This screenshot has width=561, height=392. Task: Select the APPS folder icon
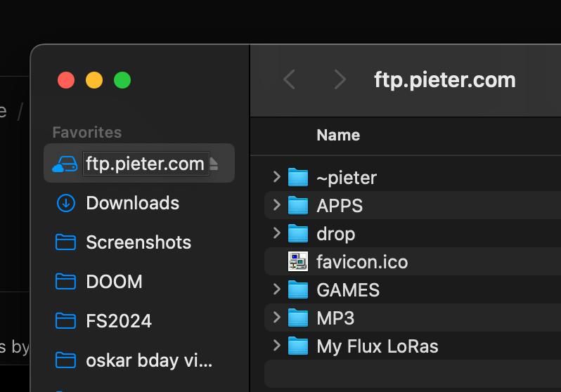point(298,206)
